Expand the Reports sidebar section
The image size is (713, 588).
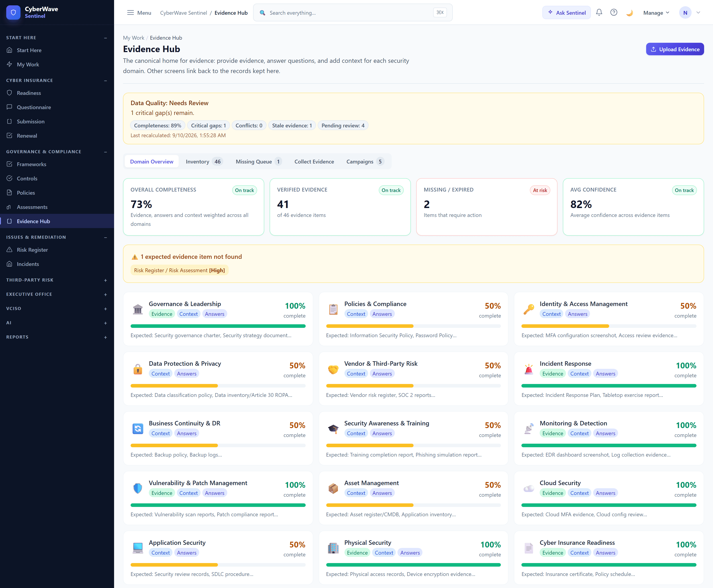pyautogui.click(x=105, y=337)
